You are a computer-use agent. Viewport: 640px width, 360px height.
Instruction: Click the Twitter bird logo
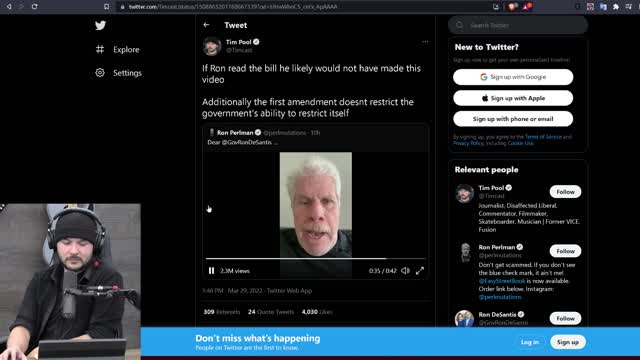[x=100, y=25]
